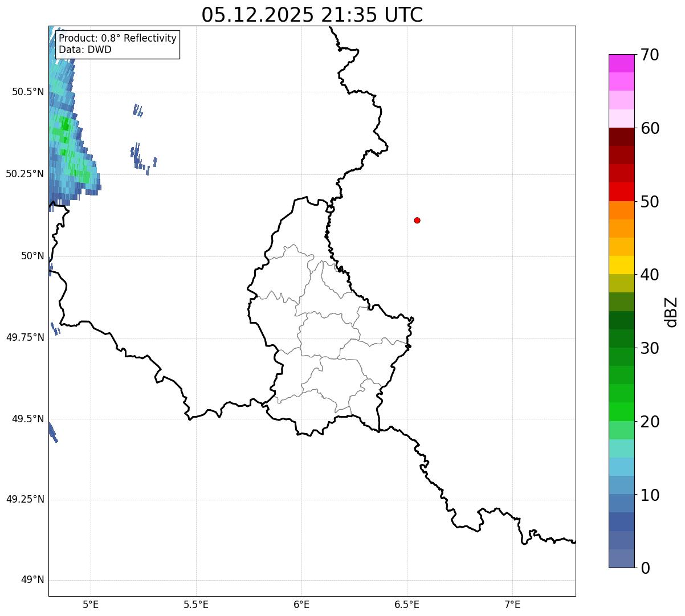The height and width of the screenshot is (616, 685).
Task: Click the cyan colorbar segment near 15
Action: click(622, 467)
